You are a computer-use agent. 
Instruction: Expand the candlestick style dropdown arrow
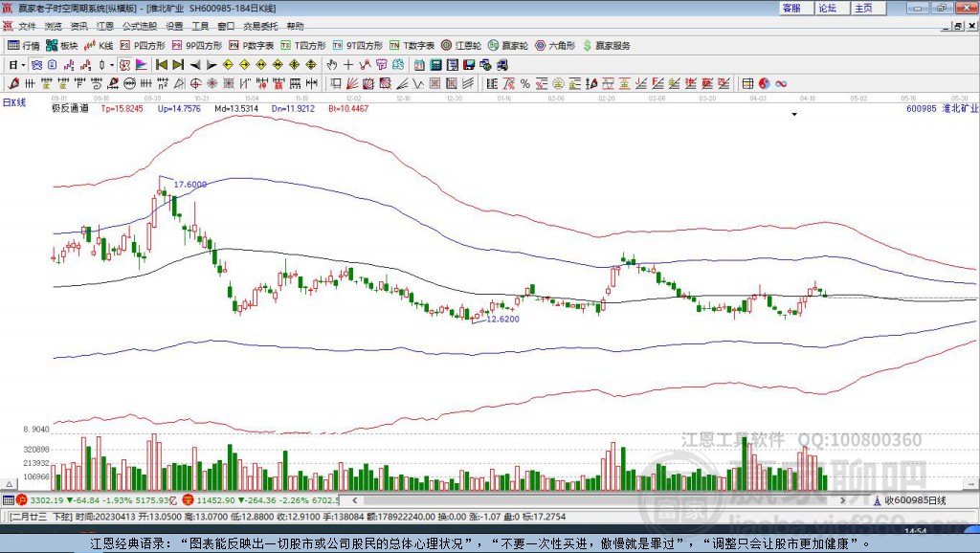112,65
